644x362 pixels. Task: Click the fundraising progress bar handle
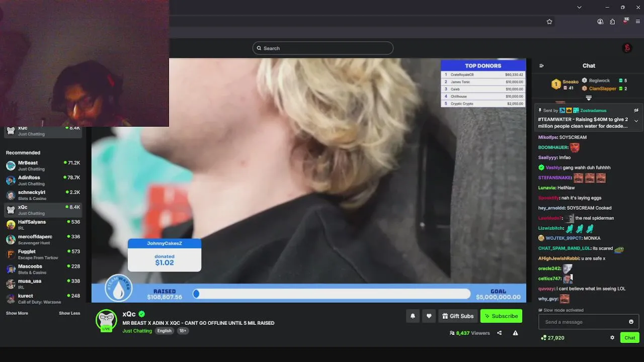196,294
